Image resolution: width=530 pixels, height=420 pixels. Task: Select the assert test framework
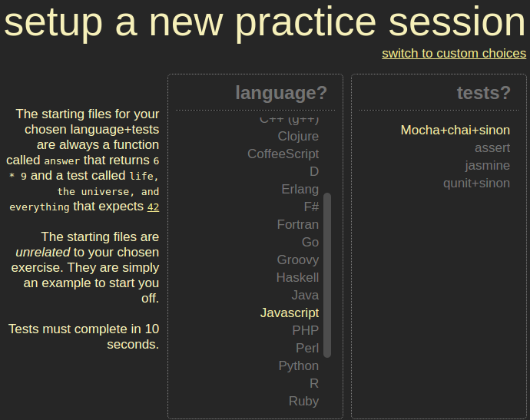click(x=492, y=148)
